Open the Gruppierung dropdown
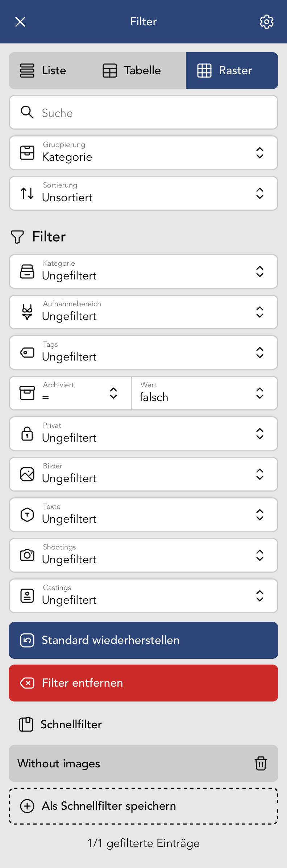Screen dimensions: 287x868 click(260, 152)
